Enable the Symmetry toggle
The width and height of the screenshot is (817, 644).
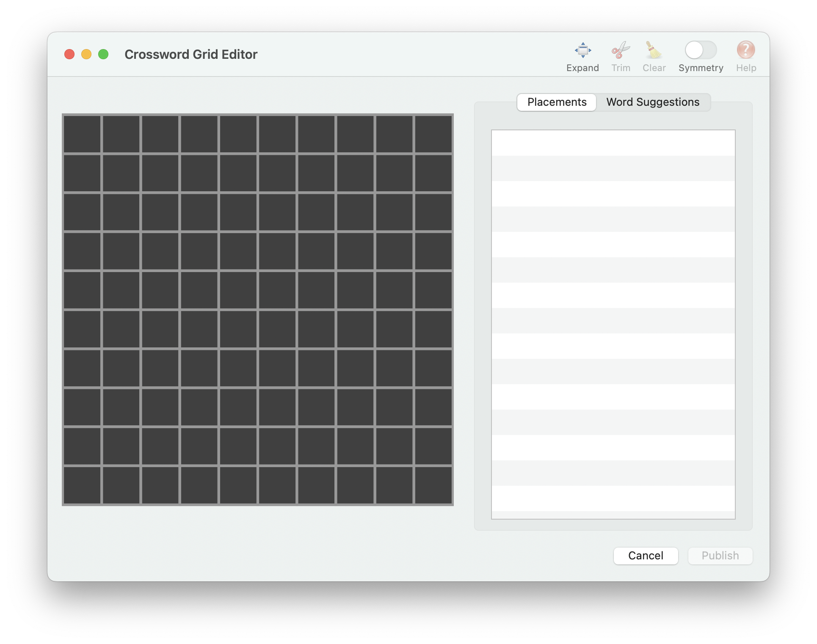(701, 51)
